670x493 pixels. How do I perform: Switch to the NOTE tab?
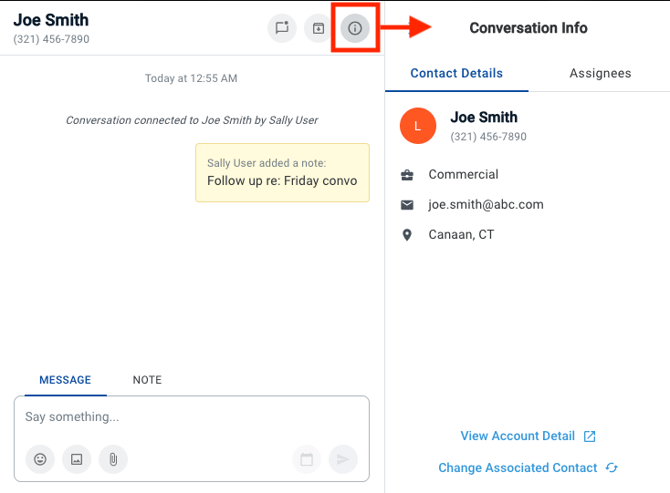point(147,380)
